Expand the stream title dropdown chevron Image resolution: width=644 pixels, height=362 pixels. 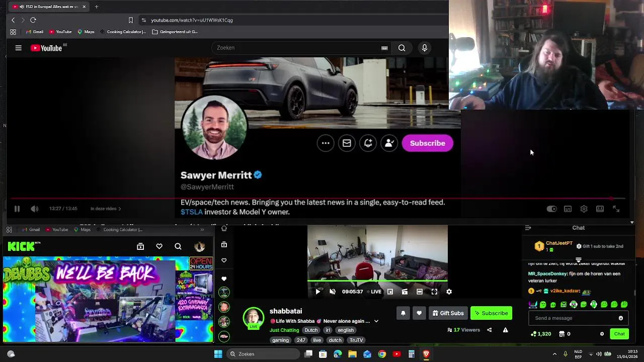tap(376, 321)
